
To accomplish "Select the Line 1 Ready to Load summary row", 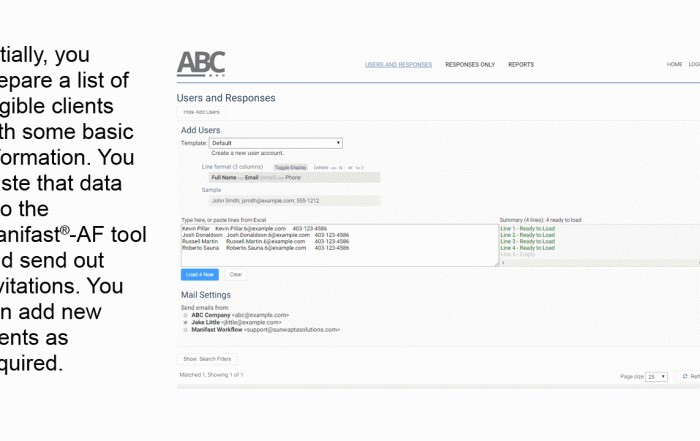I will point(527,228).
